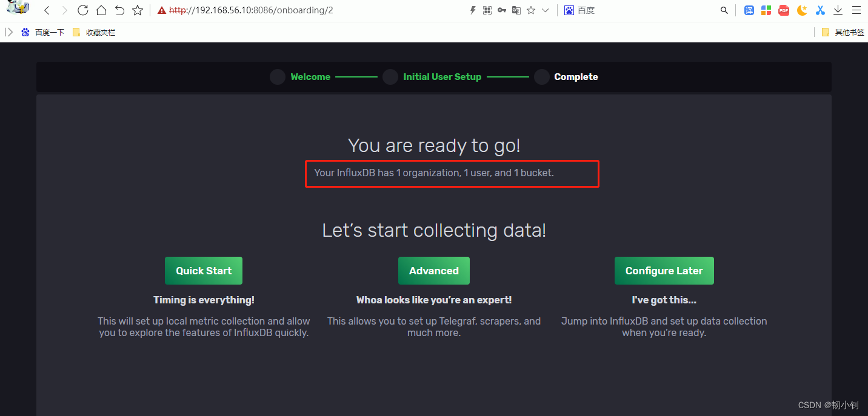Open the blue scissors screenshot tool
This screenshot has width=868, height=416.
[820, 10]
